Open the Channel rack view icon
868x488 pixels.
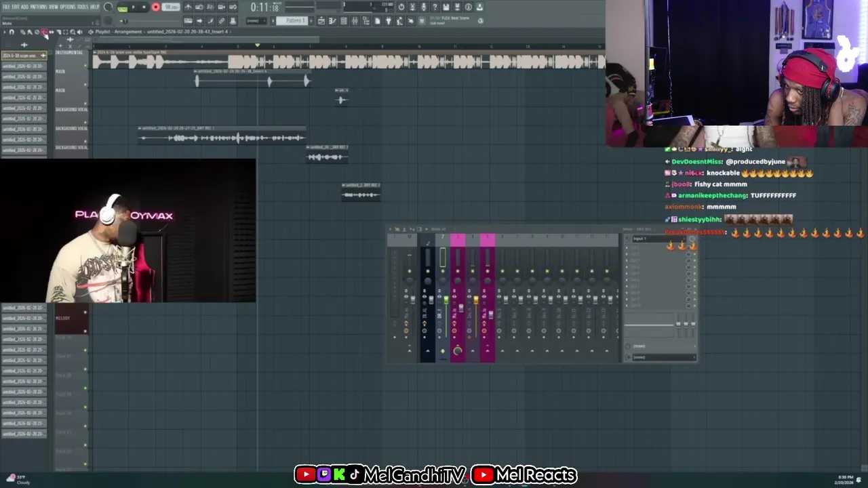click(x=344, y=21)
